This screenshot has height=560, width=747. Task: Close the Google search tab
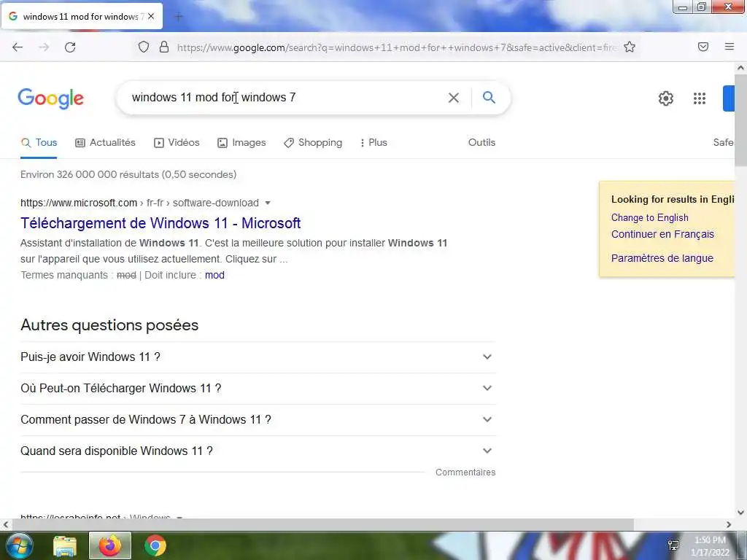151,16
